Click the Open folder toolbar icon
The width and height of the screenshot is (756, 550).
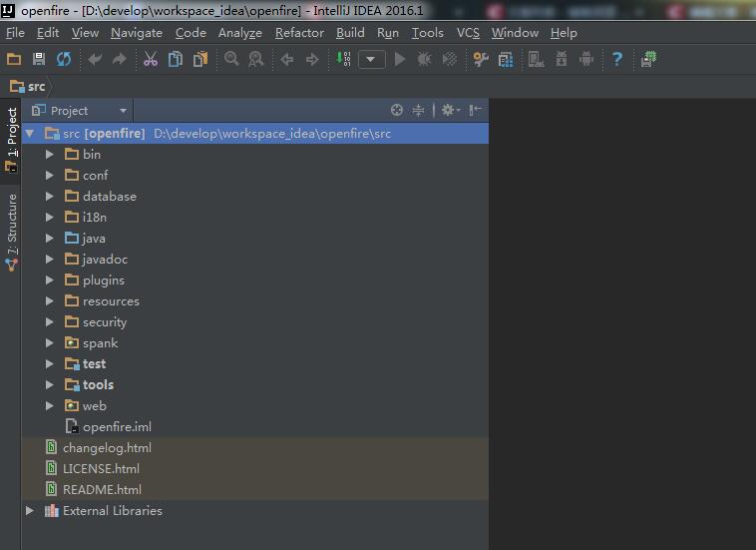point(14,59)
